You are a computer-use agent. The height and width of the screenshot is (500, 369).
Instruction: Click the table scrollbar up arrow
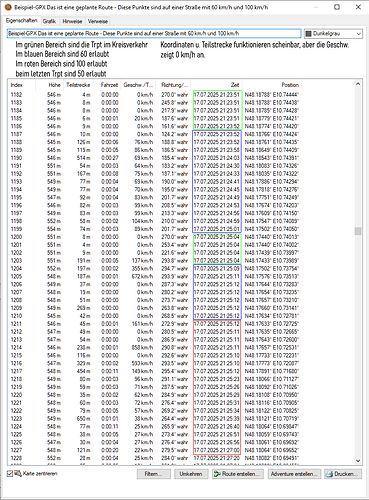(358, 84)
